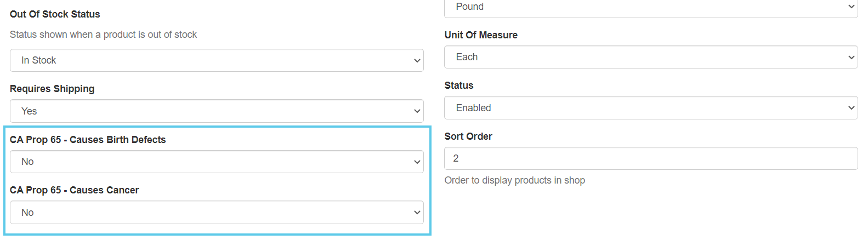Click the chevron arrow on the Each select
The height and width of the screenshot is (240, 868).
851,58
